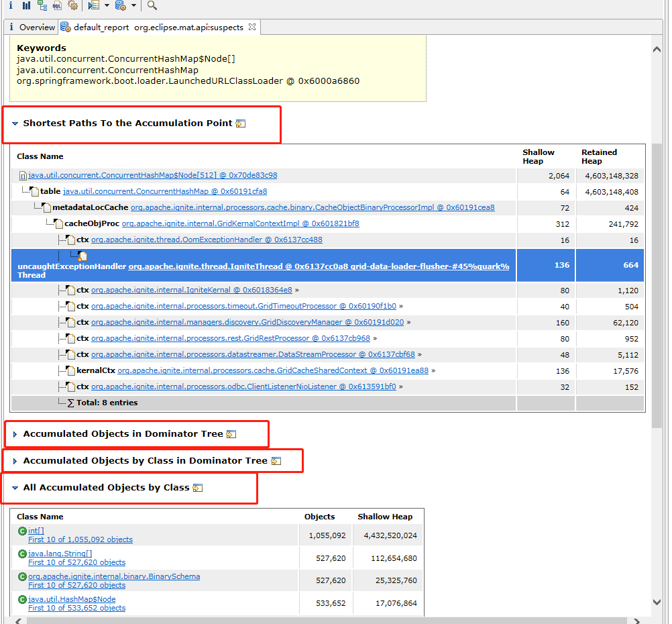The image size is (672, 624).
Task: Click the magnifier Find Object icon
Action: coord(152,5)
